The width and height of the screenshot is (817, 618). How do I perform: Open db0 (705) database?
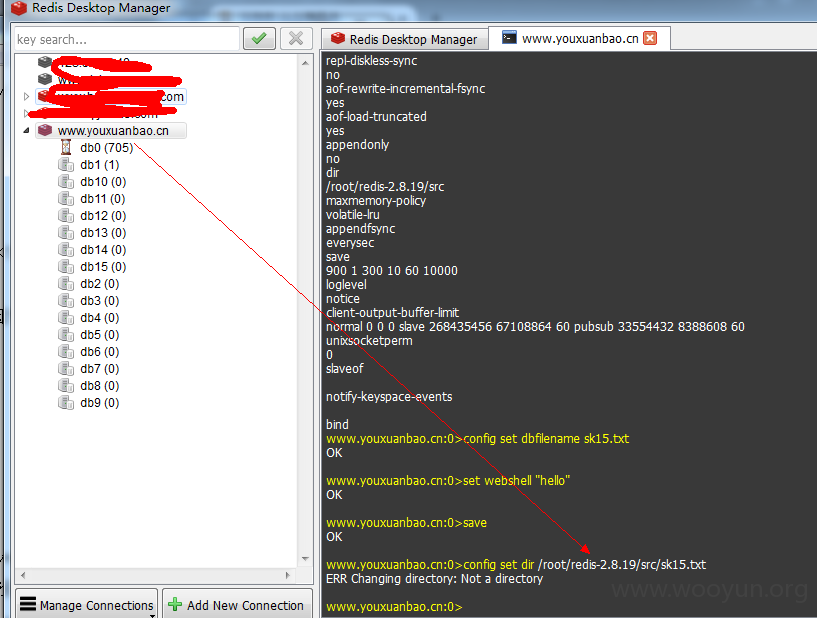click(106, 147)
